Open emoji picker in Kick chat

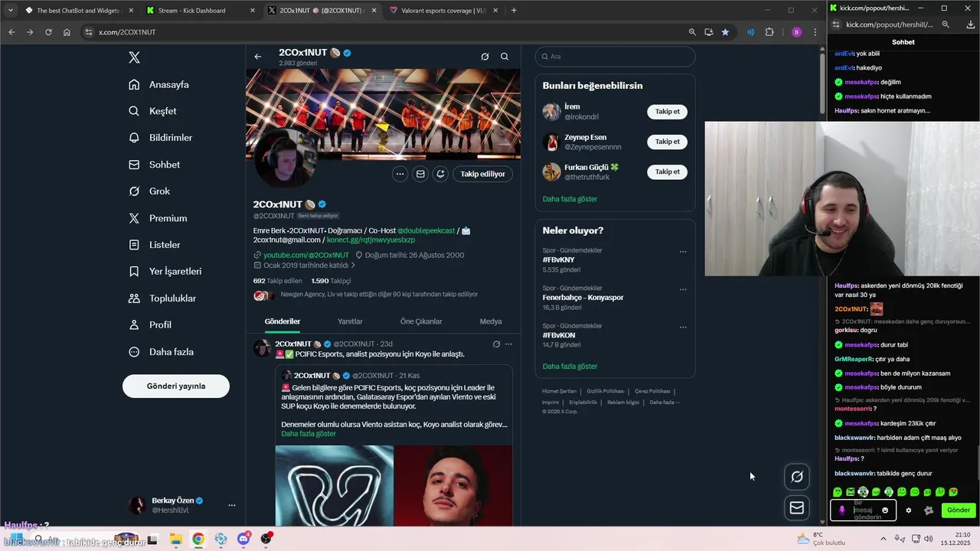point(885,510)
